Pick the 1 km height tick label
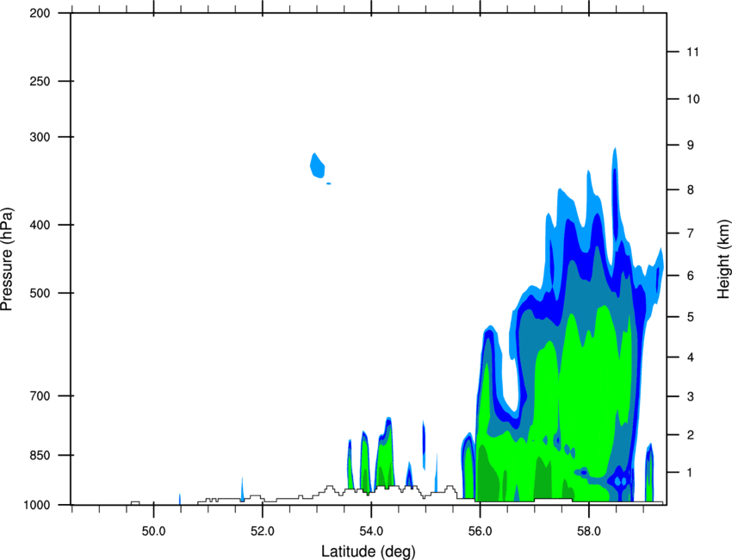Image resolution: width=732 pixels, height=560 pixels. 691,473
